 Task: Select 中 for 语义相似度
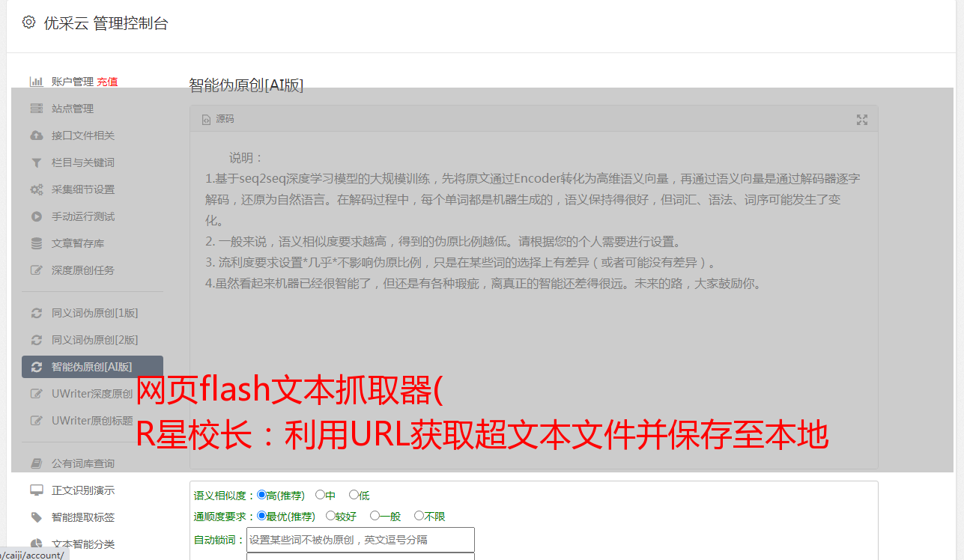click(320, 495)
